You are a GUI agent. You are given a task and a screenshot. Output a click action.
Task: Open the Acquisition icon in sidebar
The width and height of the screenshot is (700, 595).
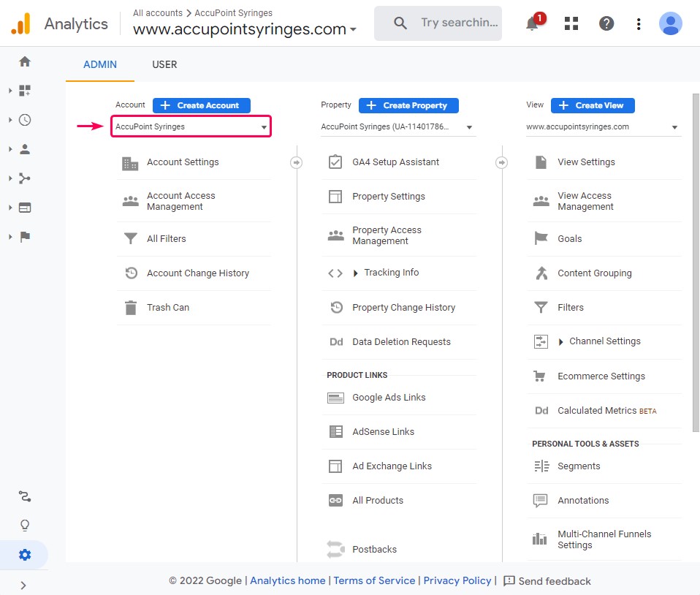[x=25, y=178]
